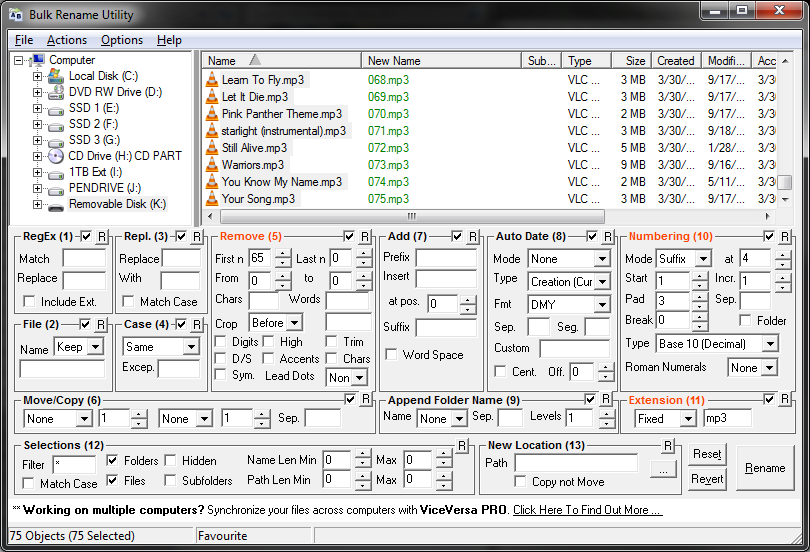Click the browse (...) button for Path

coord(663,469)
